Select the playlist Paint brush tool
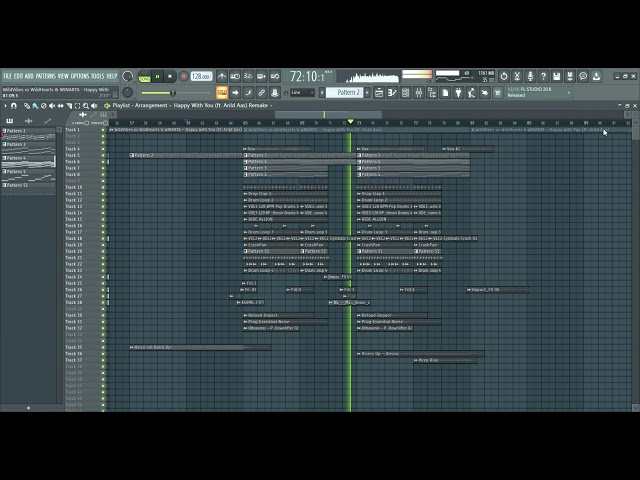This screenshot has width=640, height=480. click(35, 106)
